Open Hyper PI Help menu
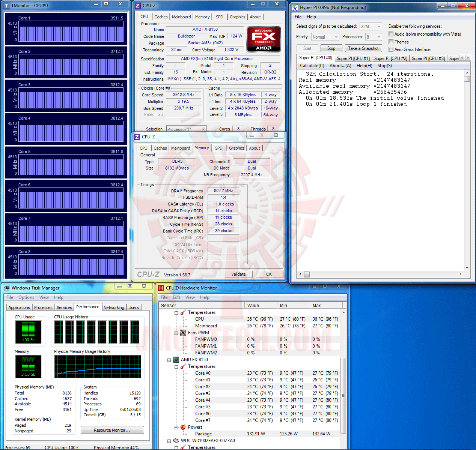 (311, 17)
